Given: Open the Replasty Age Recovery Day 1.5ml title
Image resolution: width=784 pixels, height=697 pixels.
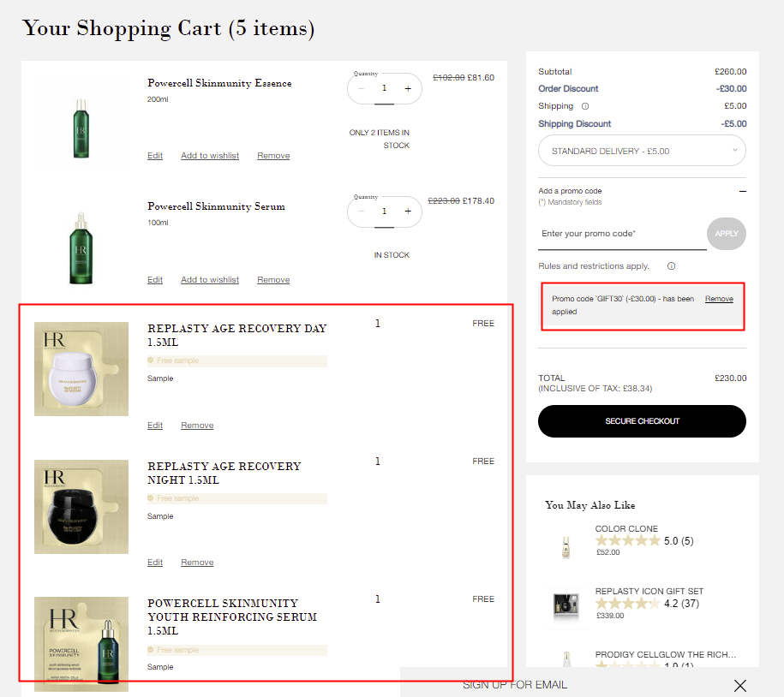Looking at the screenshot, I should pos(237,336).
